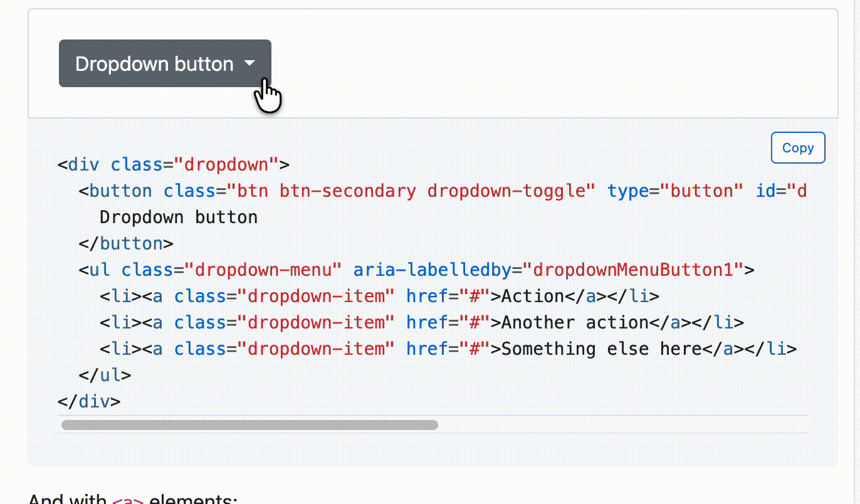Click the closing </ul> tag line

[105, 375]
